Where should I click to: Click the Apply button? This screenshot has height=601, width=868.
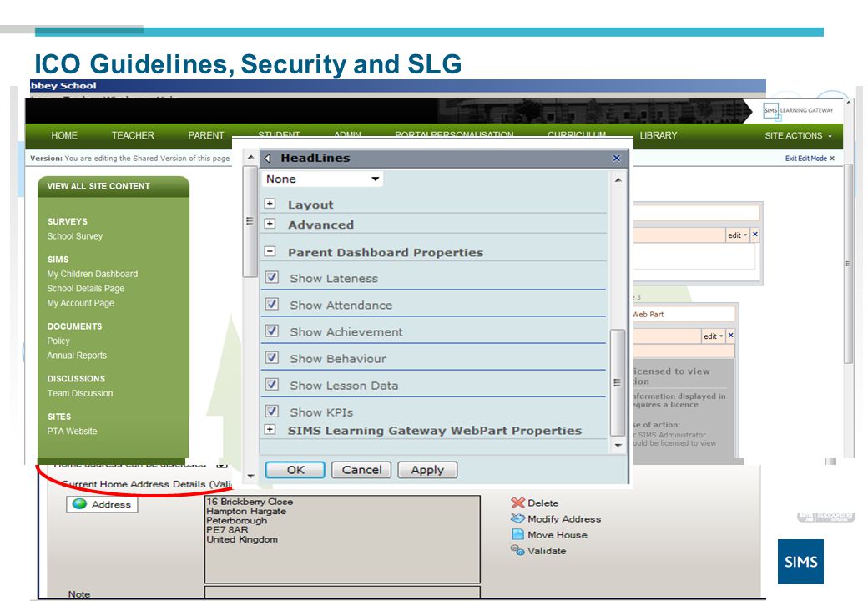427,470
